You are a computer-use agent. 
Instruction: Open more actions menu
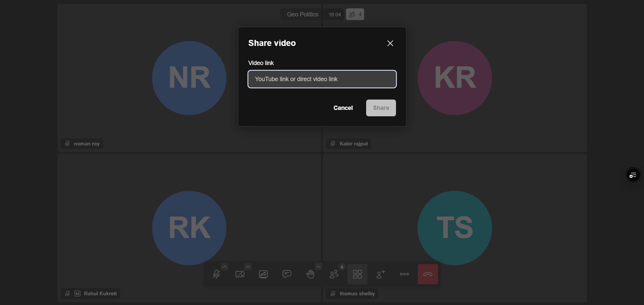click(404, 274)
